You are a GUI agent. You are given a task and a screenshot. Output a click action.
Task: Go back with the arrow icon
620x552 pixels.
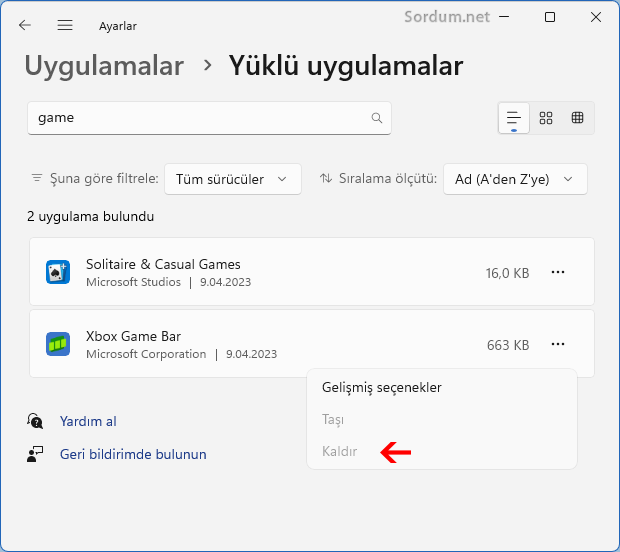[x=25, y=25]
